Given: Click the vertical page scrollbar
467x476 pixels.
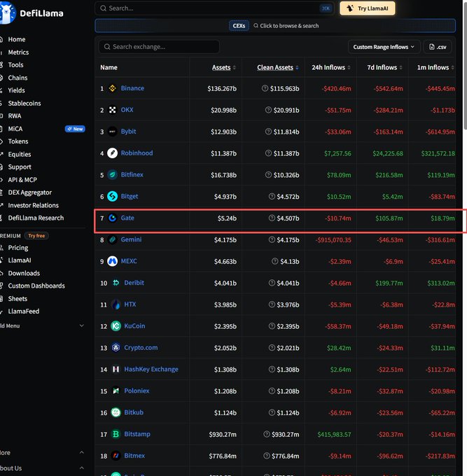Looking at the screenshot, I should point(465,65).
